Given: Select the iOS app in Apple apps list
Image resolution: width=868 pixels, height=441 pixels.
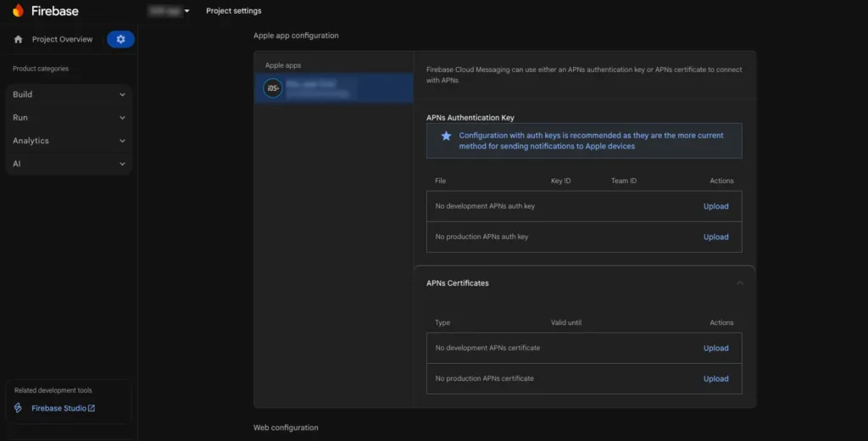Looking at the screenshot, I should [x=339, y=88].
